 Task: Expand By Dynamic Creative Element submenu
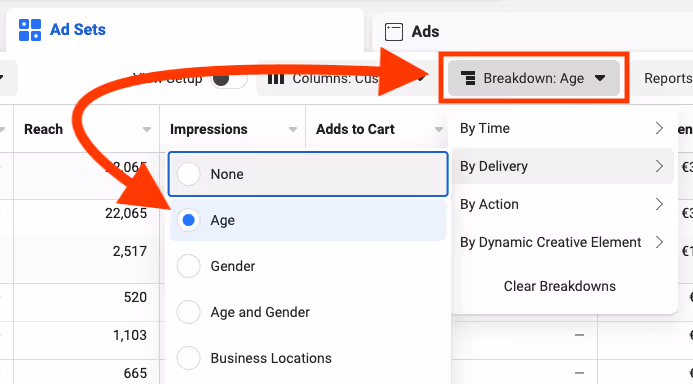(x=562, y=242)
